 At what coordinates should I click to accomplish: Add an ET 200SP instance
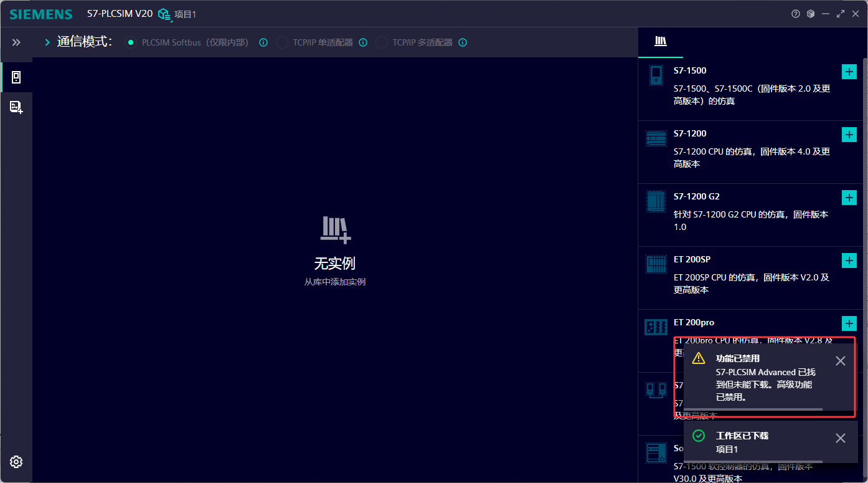849,261
